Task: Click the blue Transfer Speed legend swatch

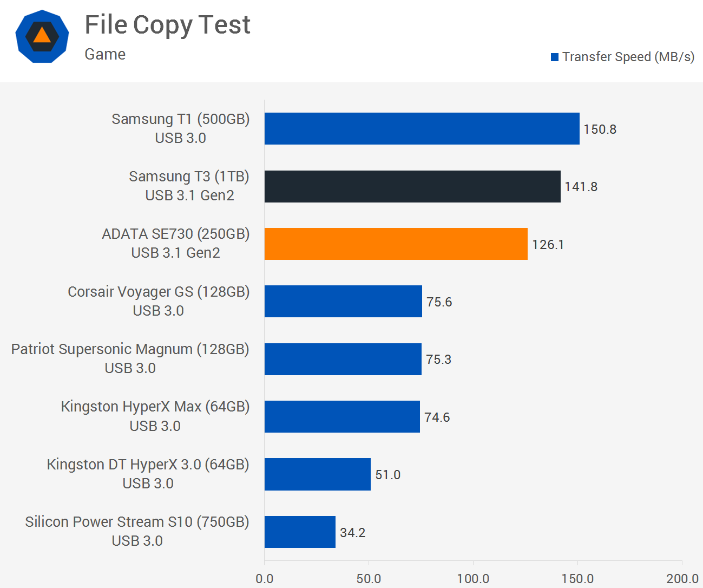Action: pyautogui.click(x=555, y=57)
